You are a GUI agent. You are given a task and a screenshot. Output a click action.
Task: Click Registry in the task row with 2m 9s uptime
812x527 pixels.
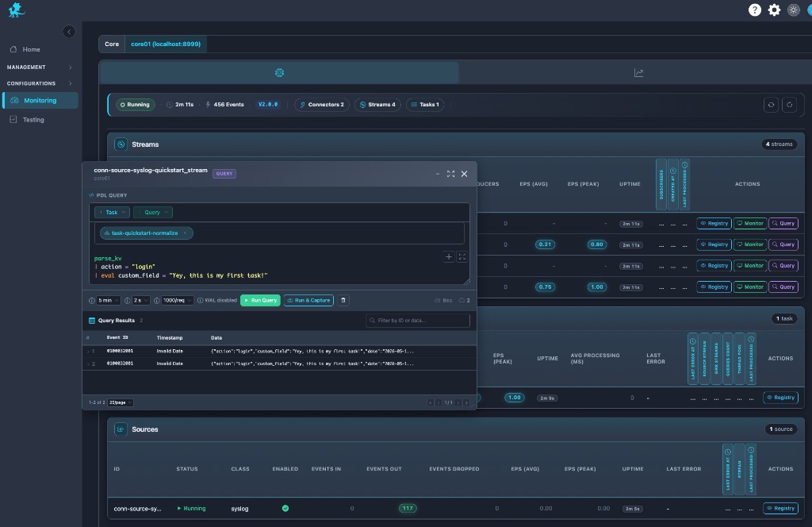[x=780, y=398]
